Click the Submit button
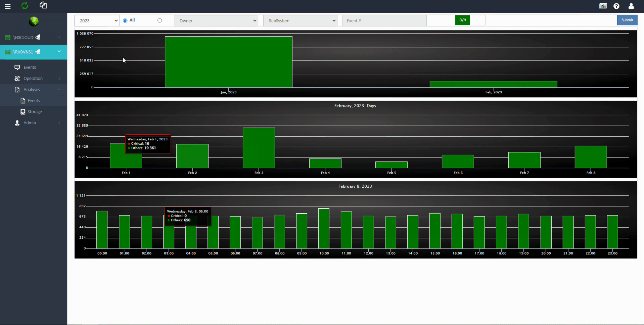 coord(627,20)
